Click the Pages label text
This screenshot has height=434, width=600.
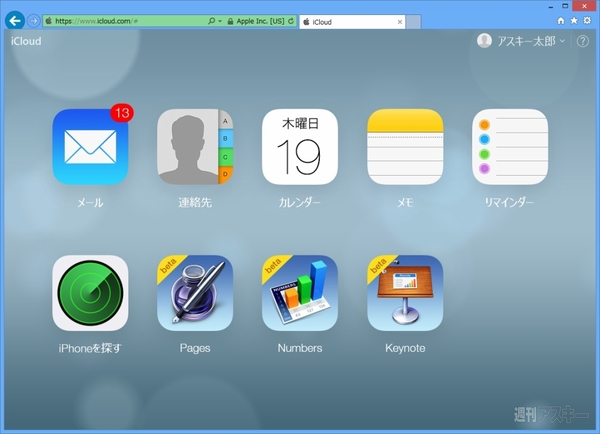[x=195, y=348]
